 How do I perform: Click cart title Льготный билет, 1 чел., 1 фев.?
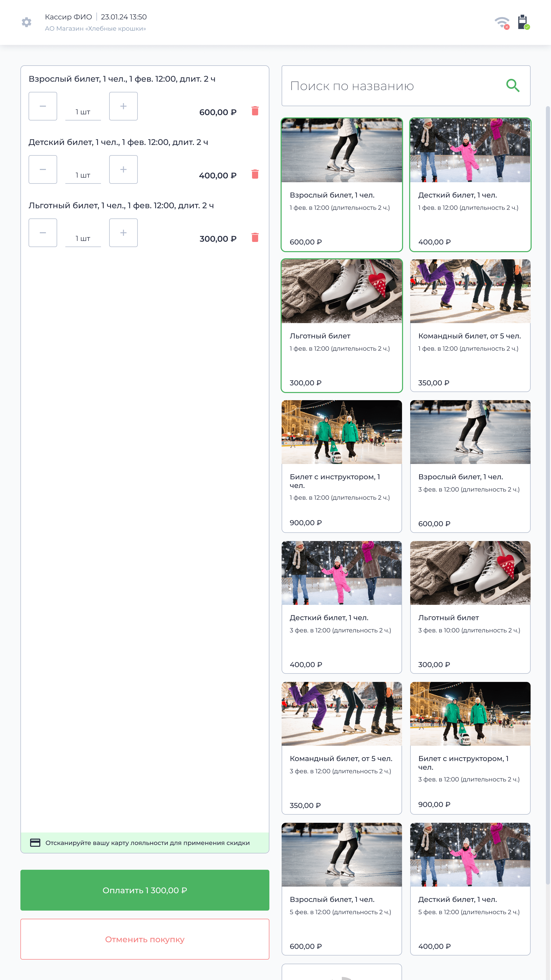(121, 205)
